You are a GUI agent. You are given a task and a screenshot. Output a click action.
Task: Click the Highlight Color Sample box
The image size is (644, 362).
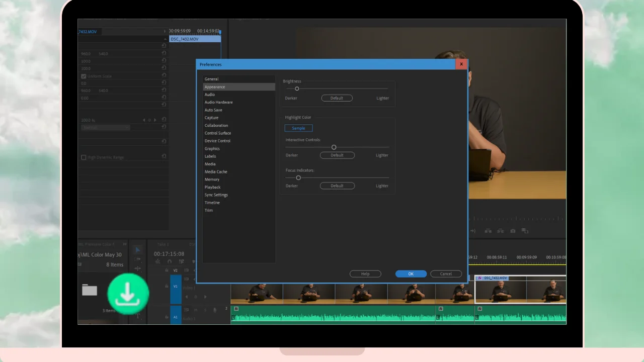click(298, 128)
